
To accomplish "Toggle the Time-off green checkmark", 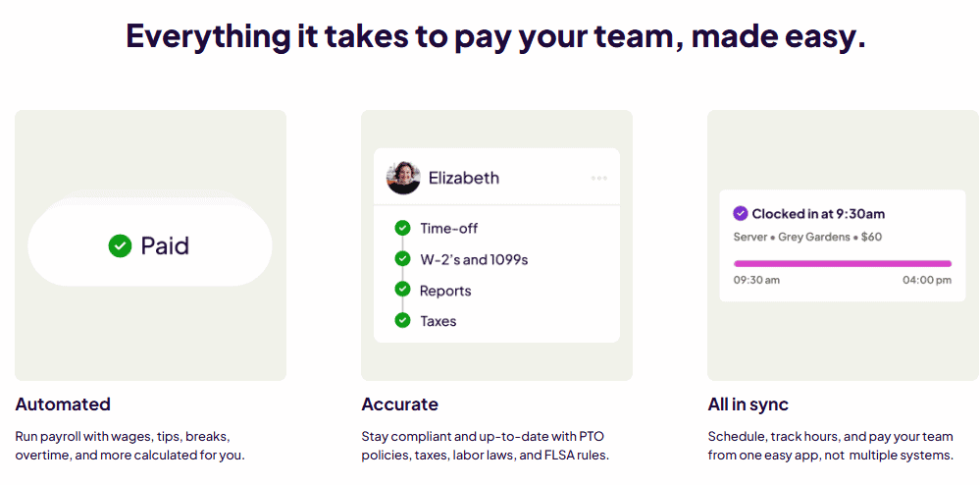I will [402, 228].
